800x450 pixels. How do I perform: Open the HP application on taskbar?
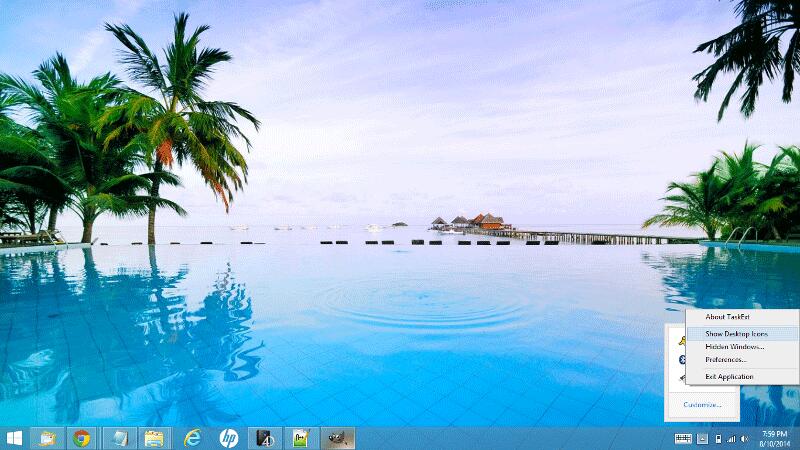click(228, 438)
